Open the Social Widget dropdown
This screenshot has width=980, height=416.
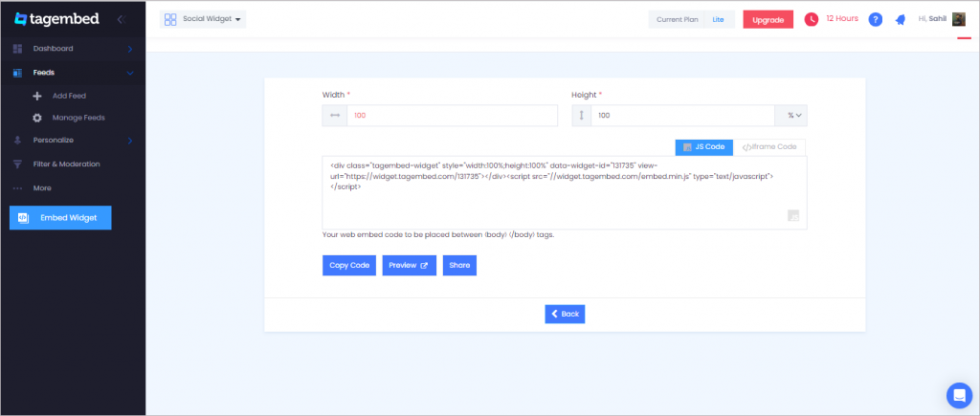coord(203,19)
